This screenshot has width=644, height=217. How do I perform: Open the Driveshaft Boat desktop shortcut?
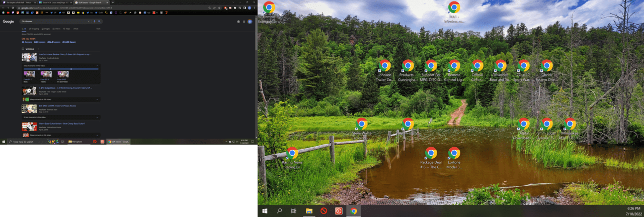501,70
